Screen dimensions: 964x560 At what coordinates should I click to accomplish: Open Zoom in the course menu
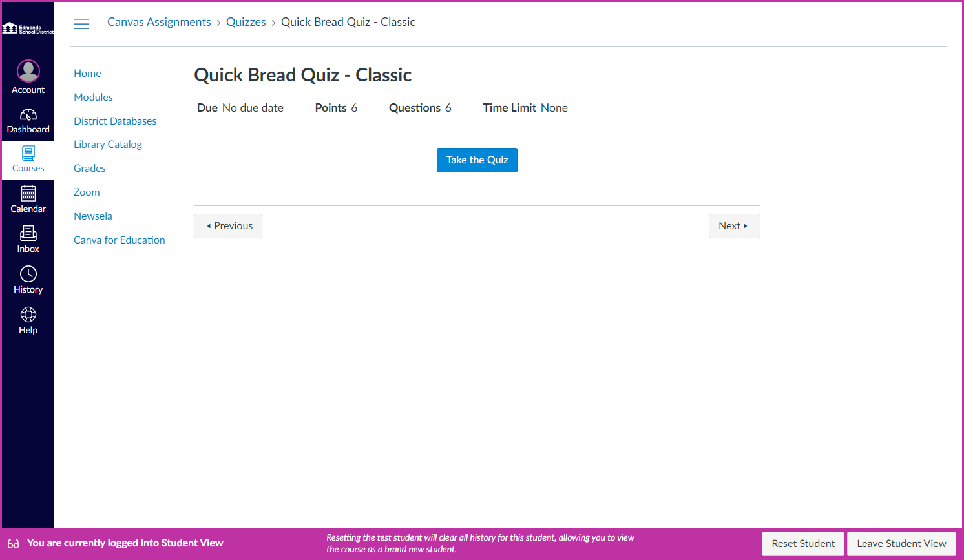tap(87, 192)
